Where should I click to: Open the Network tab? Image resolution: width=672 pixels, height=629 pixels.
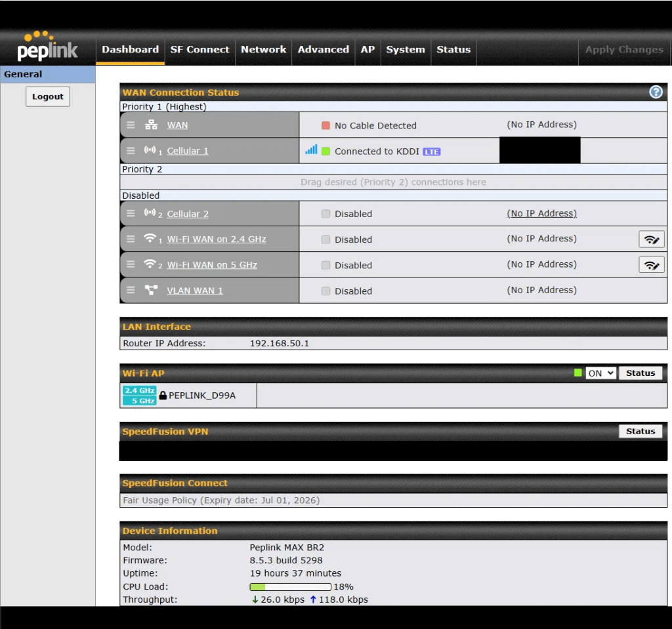(x=263, y=49)
